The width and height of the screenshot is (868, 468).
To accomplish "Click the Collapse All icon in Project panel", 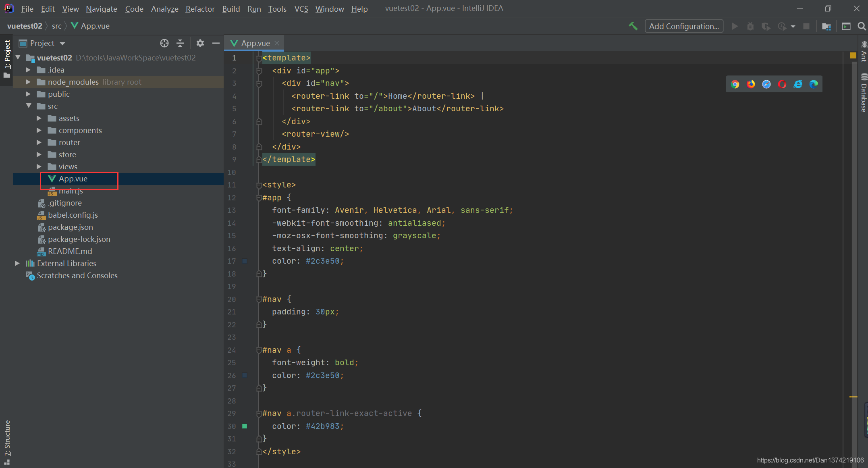I will point(180,43).
